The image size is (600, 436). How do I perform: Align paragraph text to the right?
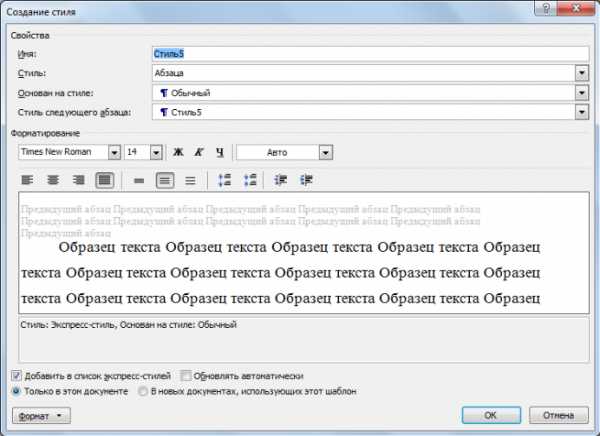tap(78, 180)
